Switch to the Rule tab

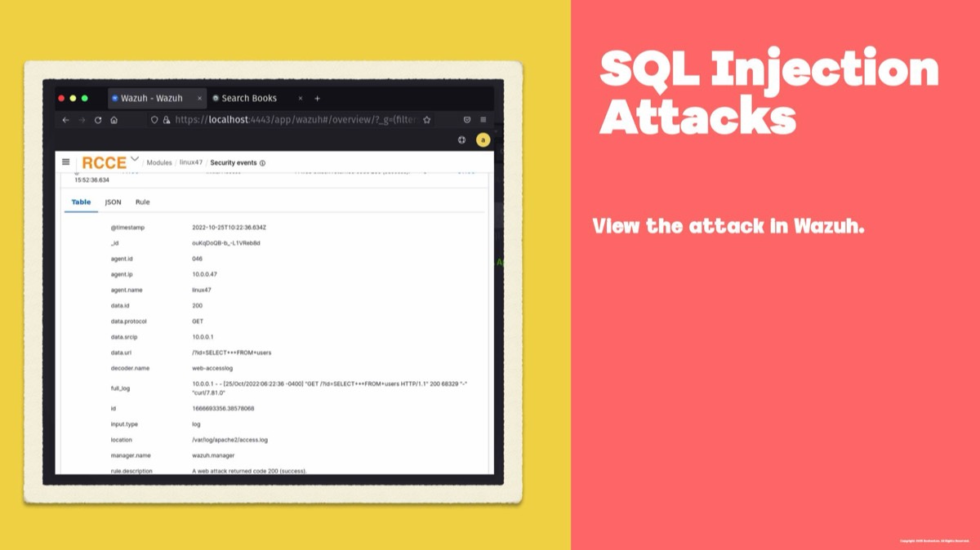[142, 202]
